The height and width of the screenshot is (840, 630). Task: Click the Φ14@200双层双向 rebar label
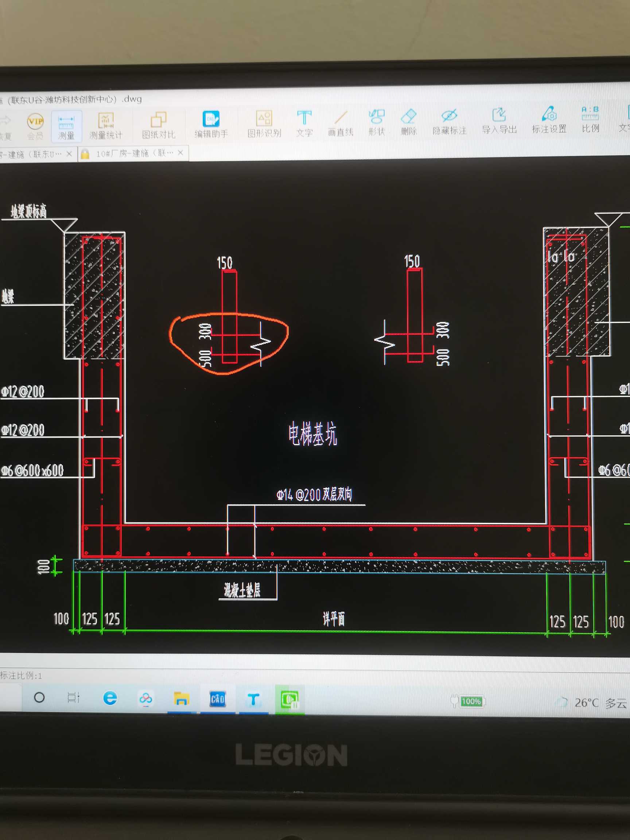coord(314,495)
